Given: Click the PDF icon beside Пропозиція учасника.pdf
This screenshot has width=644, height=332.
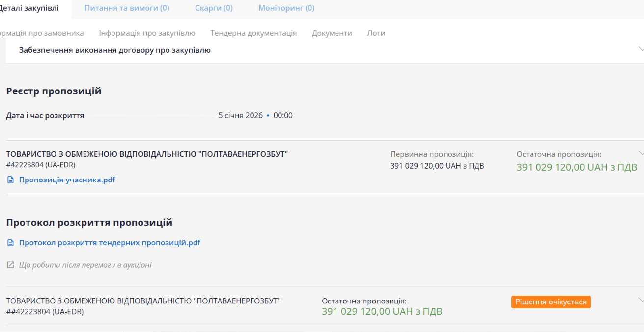Looking at the screenshot, I should click(10, 180).
